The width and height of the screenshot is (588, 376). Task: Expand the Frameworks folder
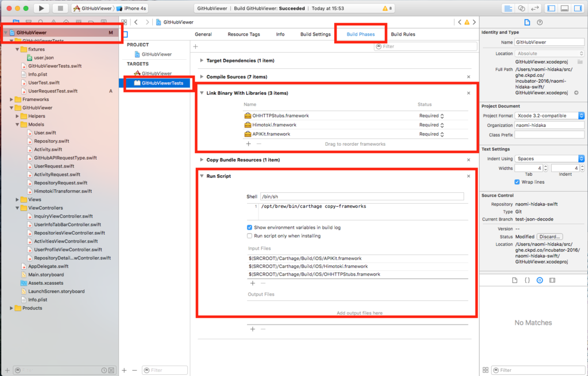click(11, 99)
